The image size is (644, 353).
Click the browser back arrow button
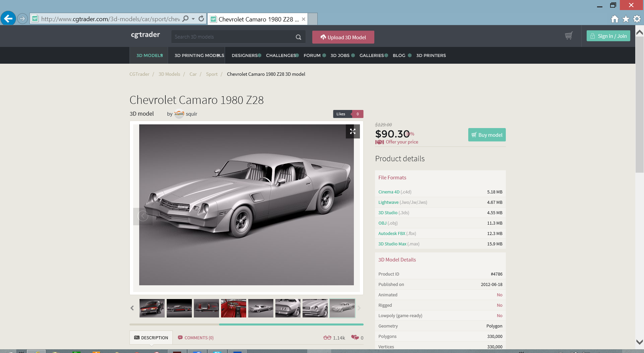8,19
